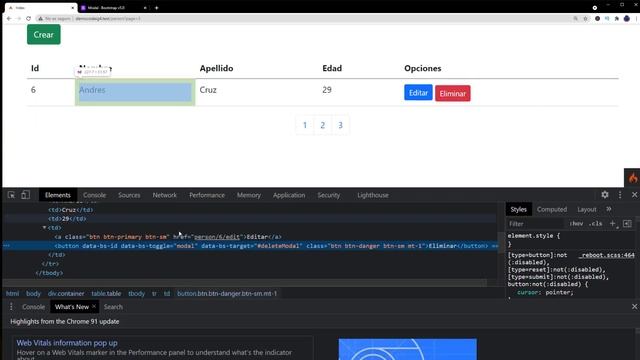Open the DevTools Elements tab
The height and width of the screenshot is (360, 640).
tap(58, 195)
